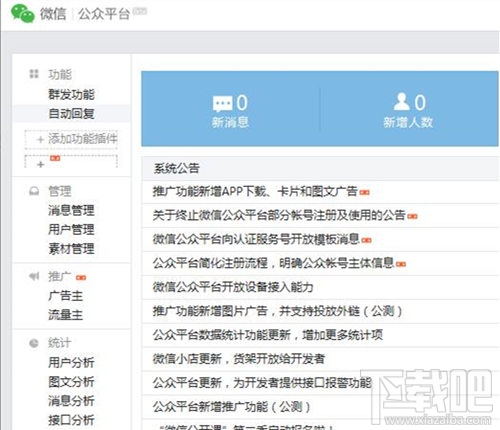Image resolution: width=500 pixels, height=430 pixels.
Task: Click the 推广 megaphone icon in sidebar
Action: 34,276
